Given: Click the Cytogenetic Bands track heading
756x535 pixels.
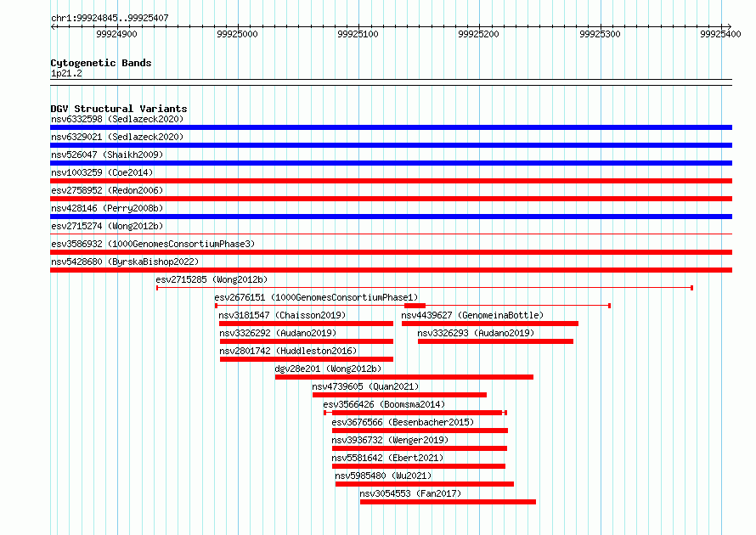Looking at the screenshot, I should coord(101,63).
